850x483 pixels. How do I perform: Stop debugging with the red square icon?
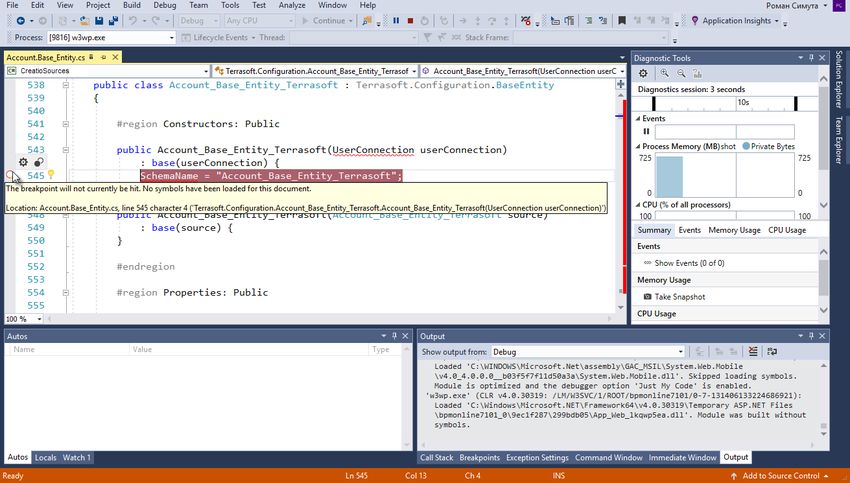[x=410, y=21]
